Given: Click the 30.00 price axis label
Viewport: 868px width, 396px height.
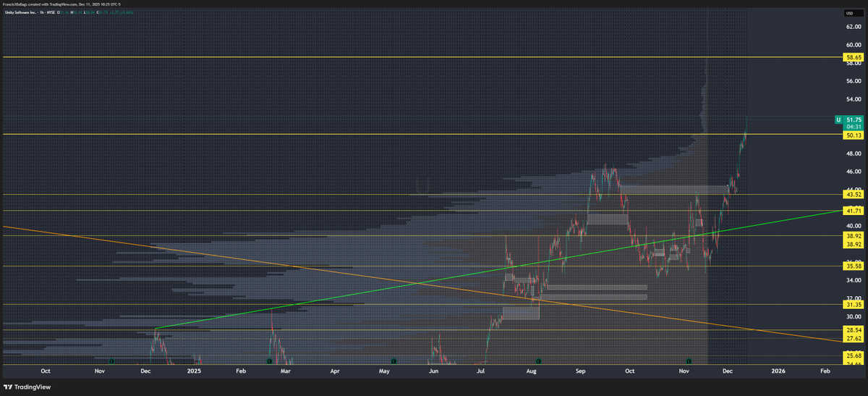Looking at the screenshot, I should (854, 316).
